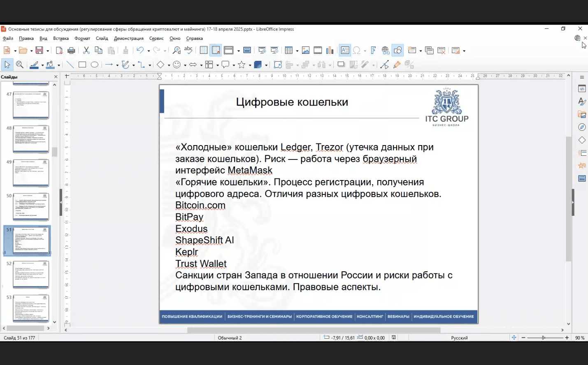Viewport: 588px width, 365px height.
Task: Open the Формат menu
Action: click(x=82, y=39)
